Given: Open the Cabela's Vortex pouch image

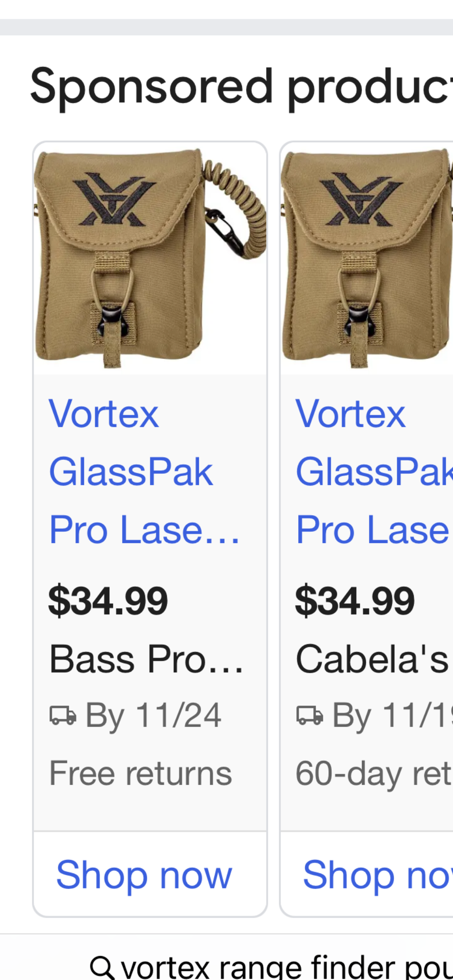Looking at the screenshot, I should coord(367,258).
